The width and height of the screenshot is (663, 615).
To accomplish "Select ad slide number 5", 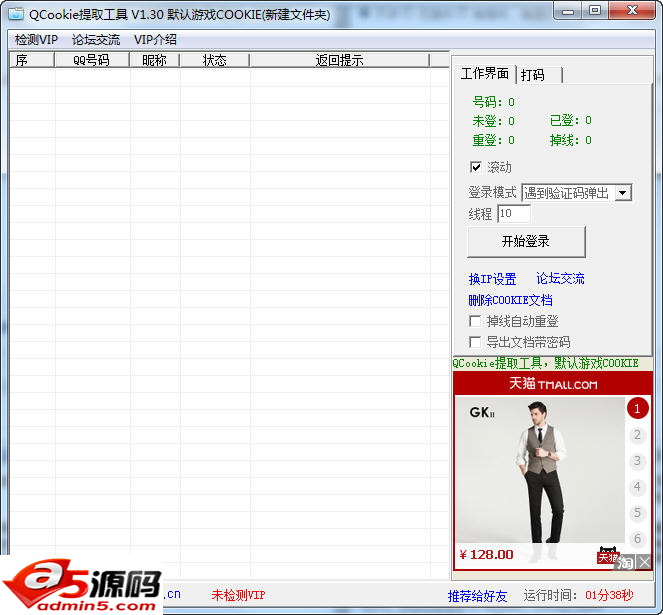I will point(637,513).
